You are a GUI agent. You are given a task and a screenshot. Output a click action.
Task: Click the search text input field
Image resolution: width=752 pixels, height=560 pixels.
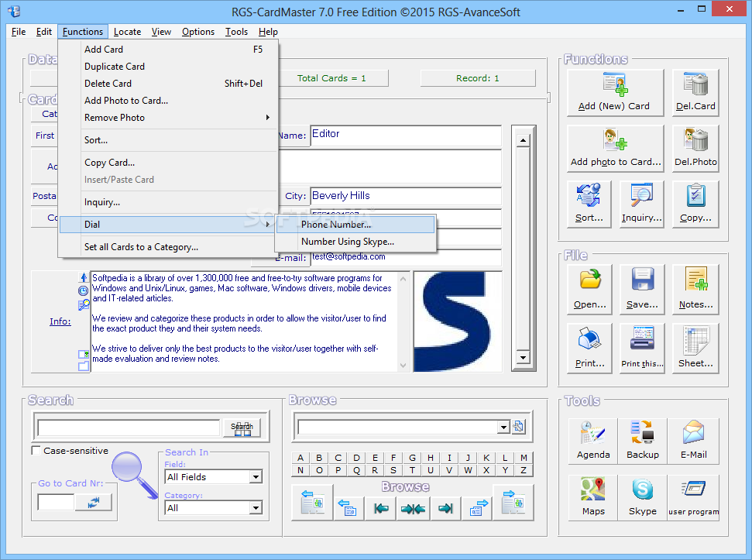click(129, 428)
